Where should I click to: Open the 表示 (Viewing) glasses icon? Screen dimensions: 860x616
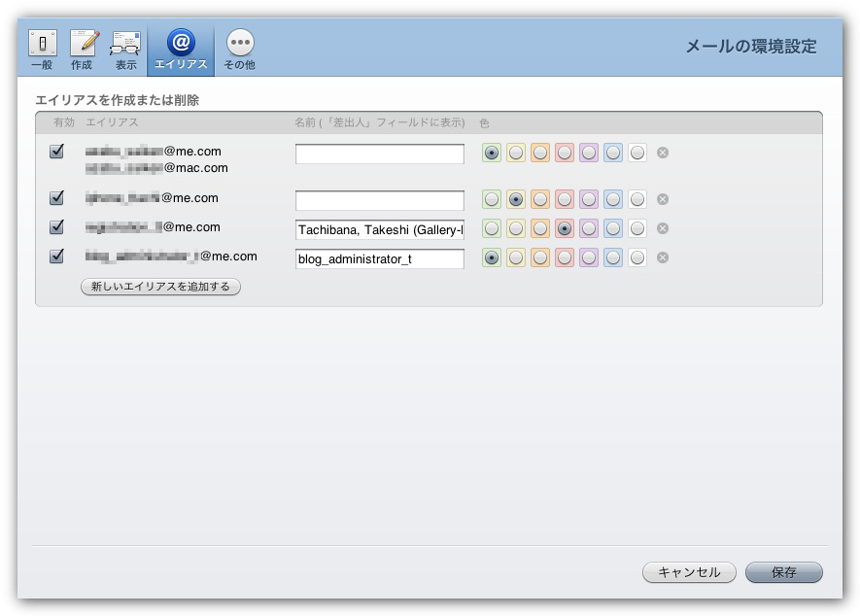click(x=125, y=49)
